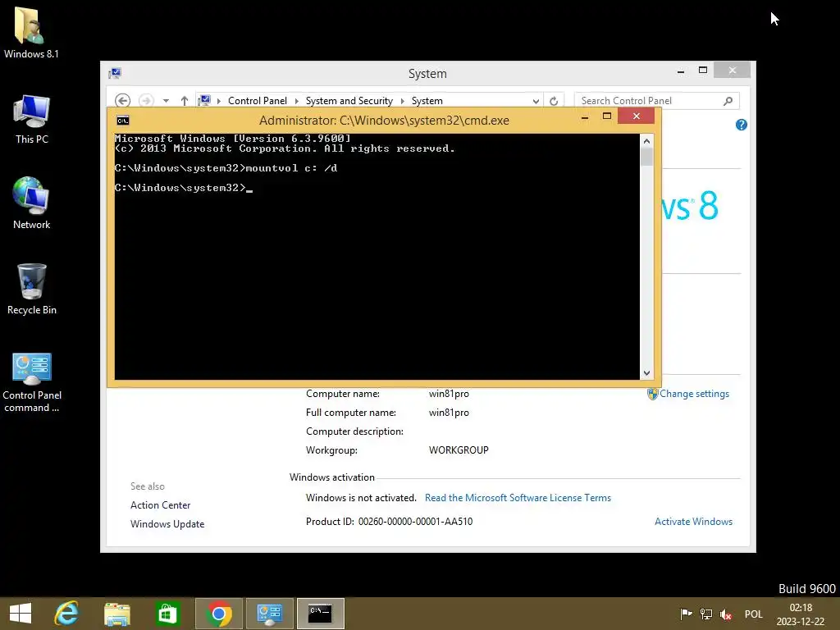The image size is (840, 630).
Task: Click Windows is not activated text
Action: [x=361, y=498]
